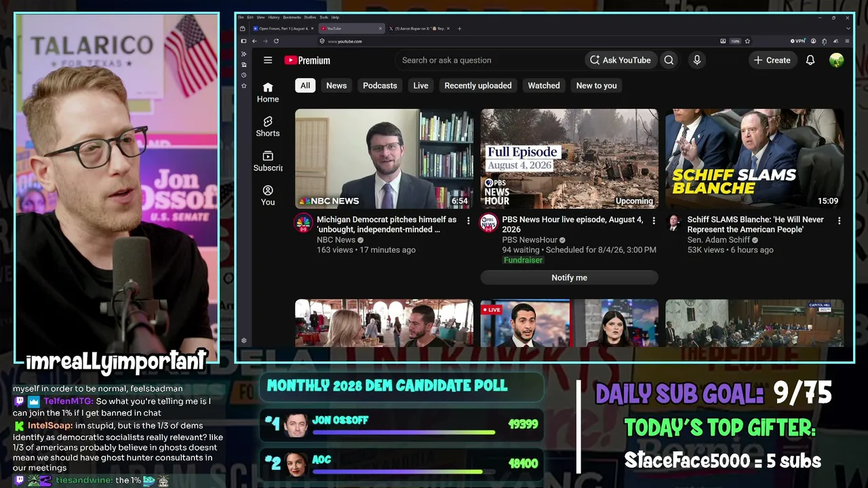Close the YouTube browser tab
The image size is (868, 488).
tap(380, 28)
